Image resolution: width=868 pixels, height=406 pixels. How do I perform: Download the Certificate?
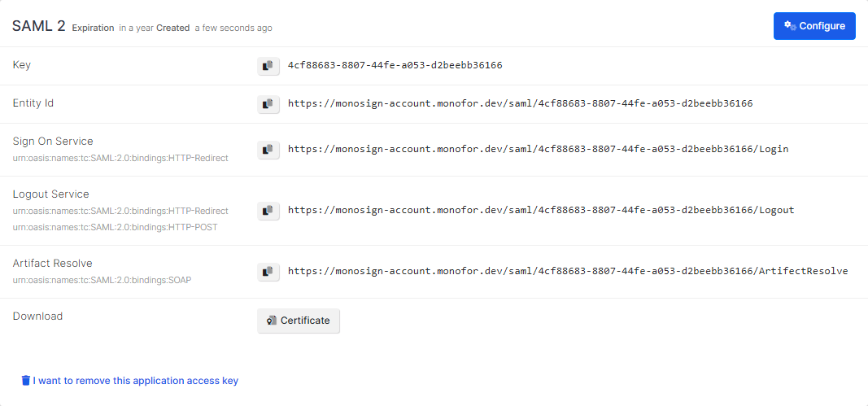299,321
